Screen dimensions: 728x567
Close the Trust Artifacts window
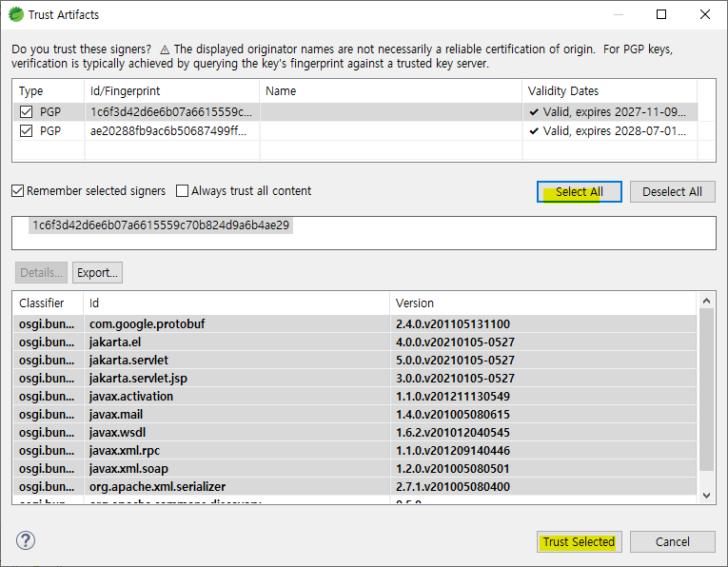705,14
